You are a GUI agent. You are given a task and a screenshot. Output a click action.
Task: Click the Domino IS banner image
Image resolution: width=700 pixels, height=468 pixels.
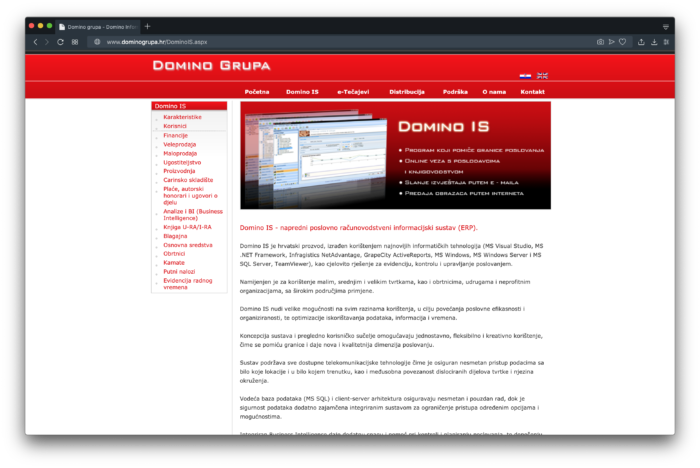click(395, 155)
